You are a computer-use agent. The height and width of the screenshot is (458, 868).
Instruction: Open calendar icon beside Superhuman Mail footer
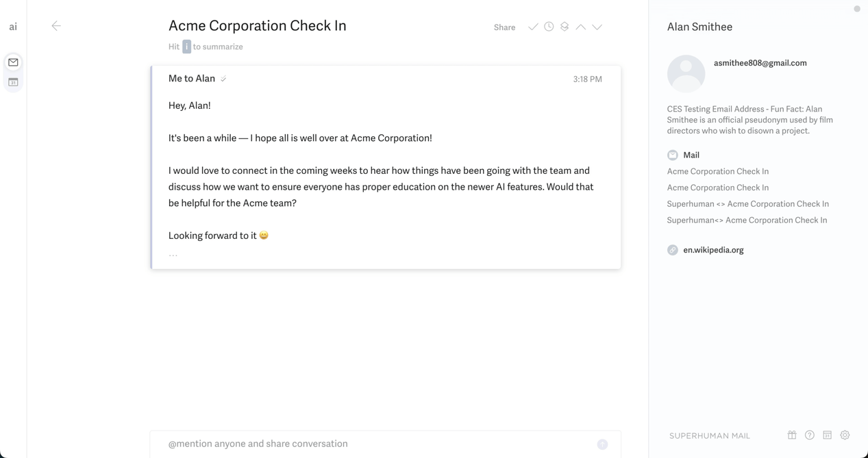827,435
